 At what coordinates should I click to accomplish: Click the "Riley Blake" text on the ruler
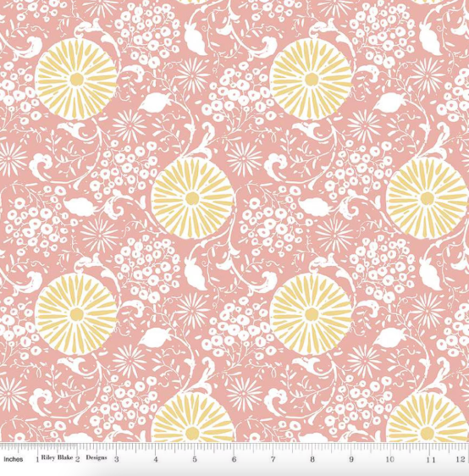[57, 457]
